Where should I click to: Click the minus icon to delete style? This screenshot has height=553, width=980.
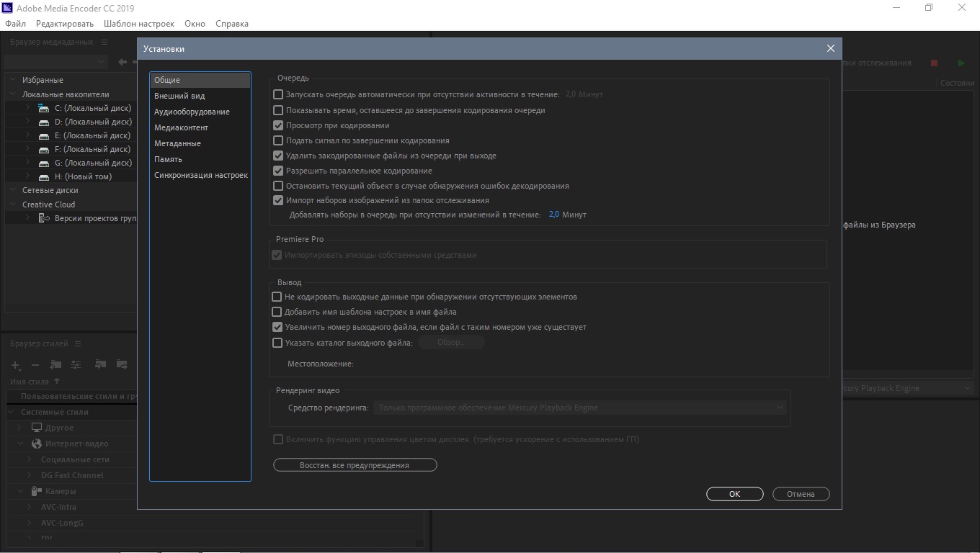tap(35, 365)
